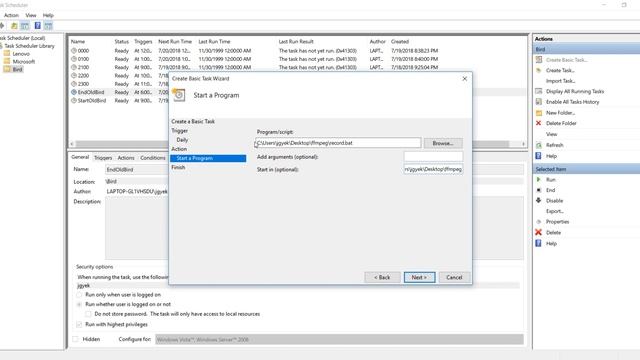Click the show/hide action pane toolbar icon

coord(49,26)
